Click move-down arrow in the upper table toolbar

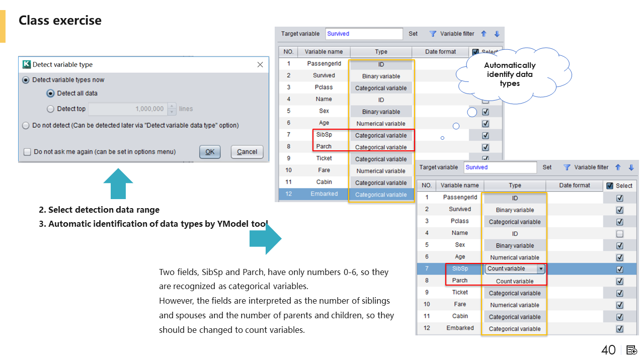(x=497, y=34)
